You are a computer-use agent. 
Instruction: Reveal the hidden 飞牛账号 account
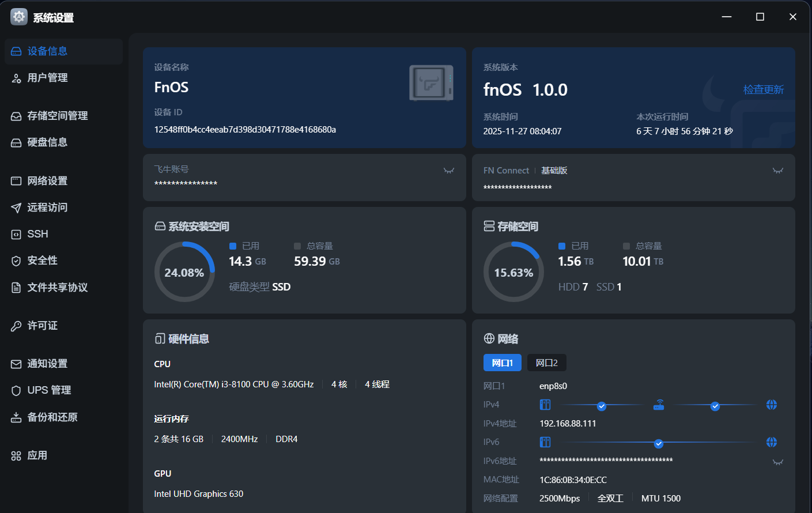click(x=449, y=171)
